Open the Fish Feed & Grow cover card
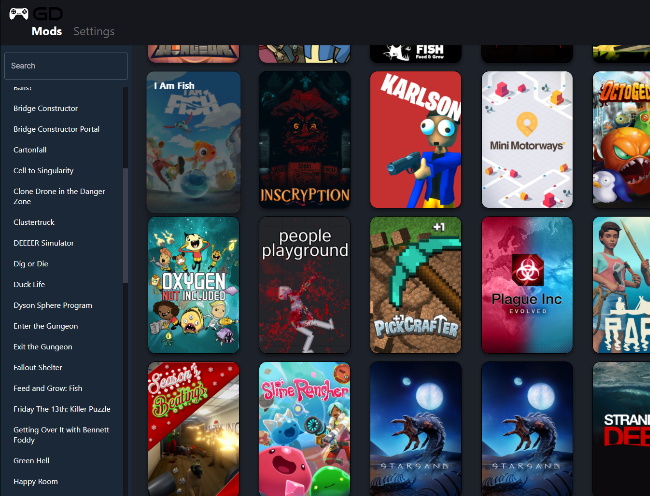 point(415,53)
